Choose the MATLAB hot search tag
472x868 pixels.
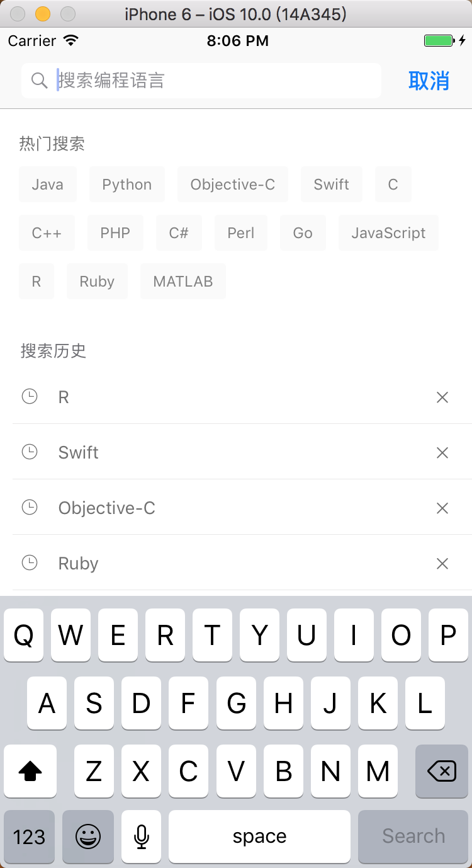coord(183,282)
